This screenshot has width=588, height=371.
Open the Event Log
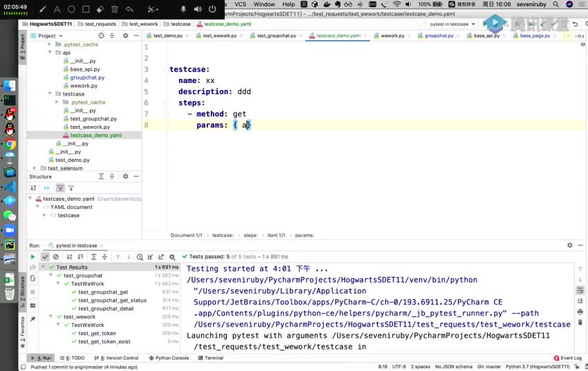tap(568, 358)
